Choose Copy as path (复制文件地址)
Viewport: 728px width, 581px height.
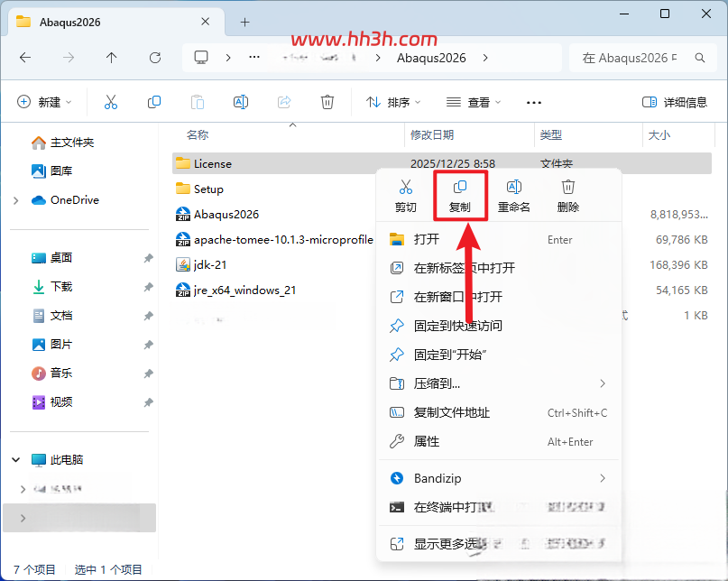coord(499,412)
